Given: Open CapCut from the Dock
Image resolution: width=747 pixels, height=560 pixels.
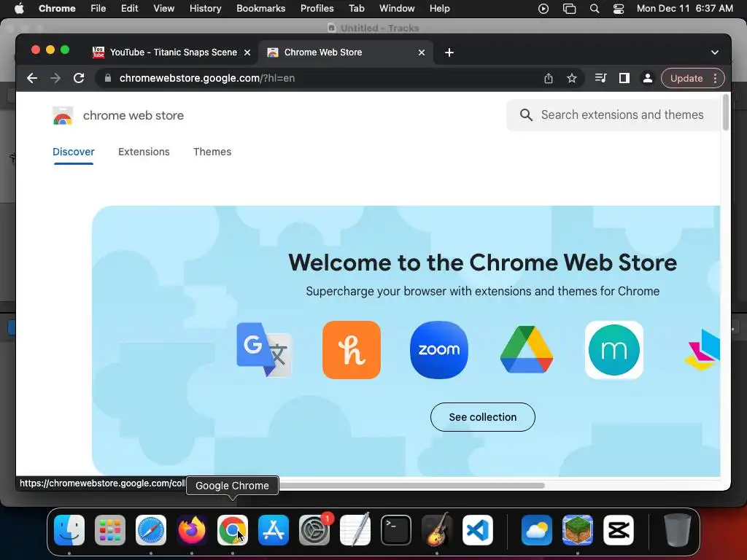Looking at the screenshot, I should (619, 530).
